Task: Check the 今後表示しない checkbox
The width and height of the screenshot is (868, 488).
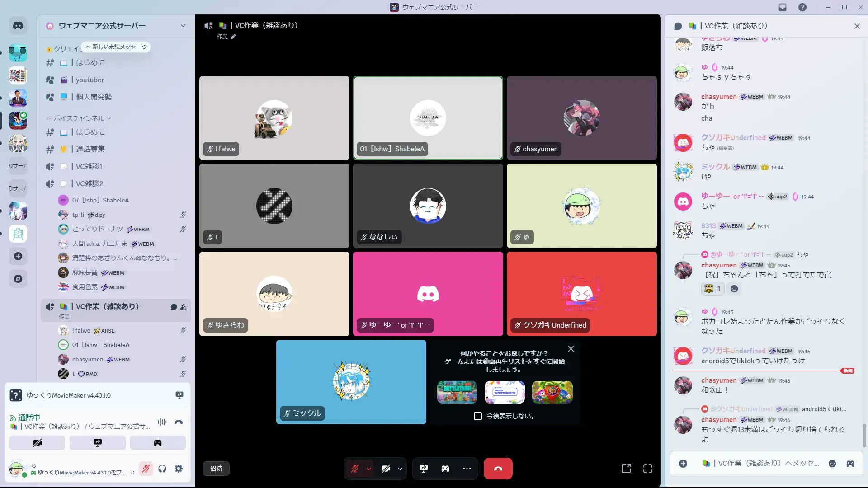Action: click(x=478, y=416)
